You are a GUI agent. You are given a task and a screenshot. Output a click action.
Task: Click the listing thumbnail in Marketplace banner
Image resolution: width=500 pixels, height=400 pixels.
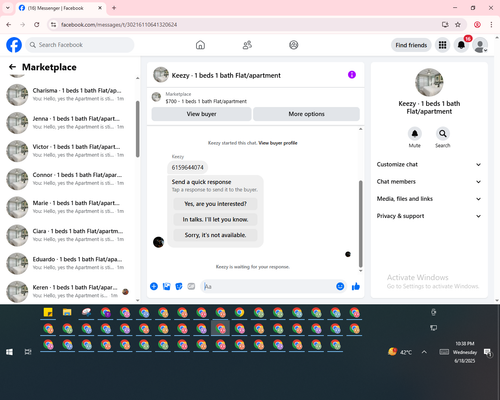coord(156,97)
